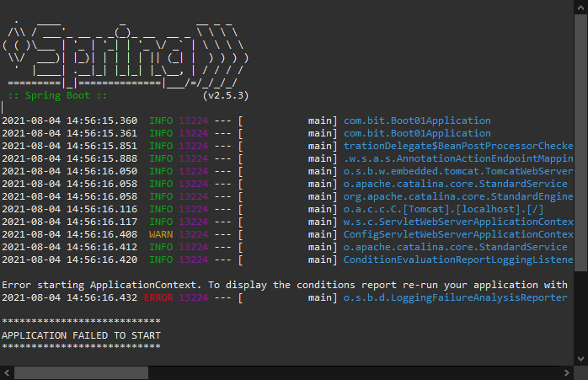Click the horizontal scrollbar left arrow

[7, 373]
